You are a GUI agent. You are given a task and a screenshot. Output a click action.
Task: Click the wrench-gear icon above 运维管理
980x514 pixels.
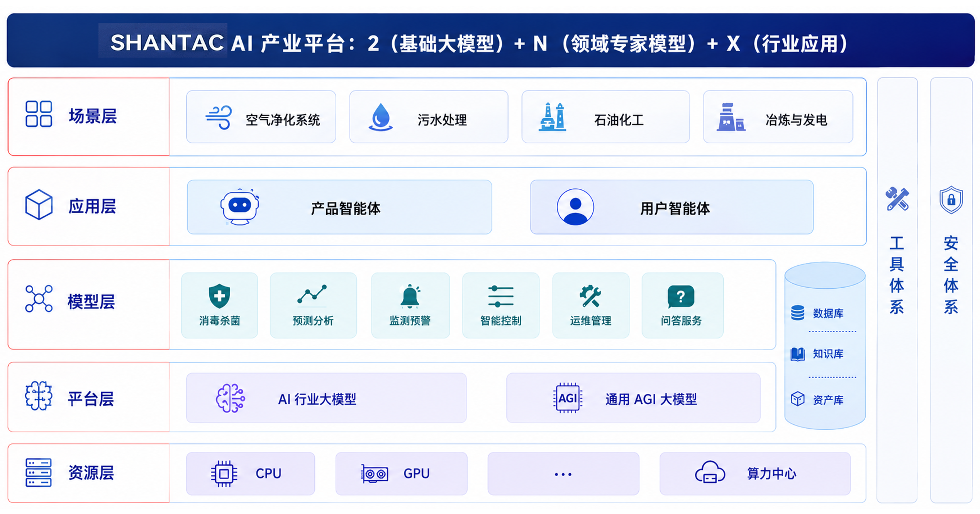(590, 296)
